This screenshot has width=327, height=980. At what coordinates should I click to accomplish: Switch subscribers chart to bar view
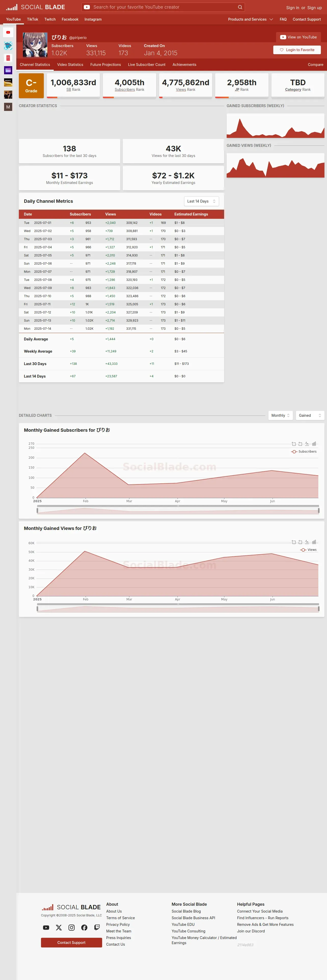pos(314,444)
